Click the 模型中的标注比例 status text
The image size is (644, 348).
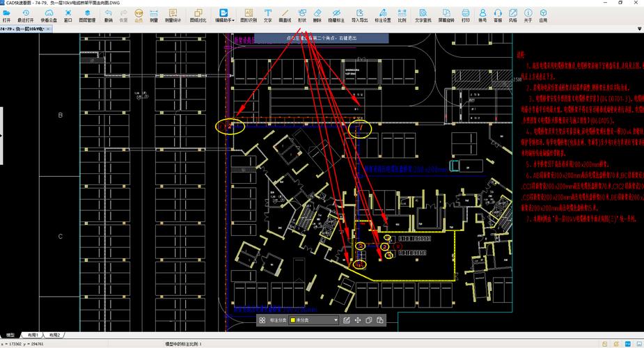point(183,344)
